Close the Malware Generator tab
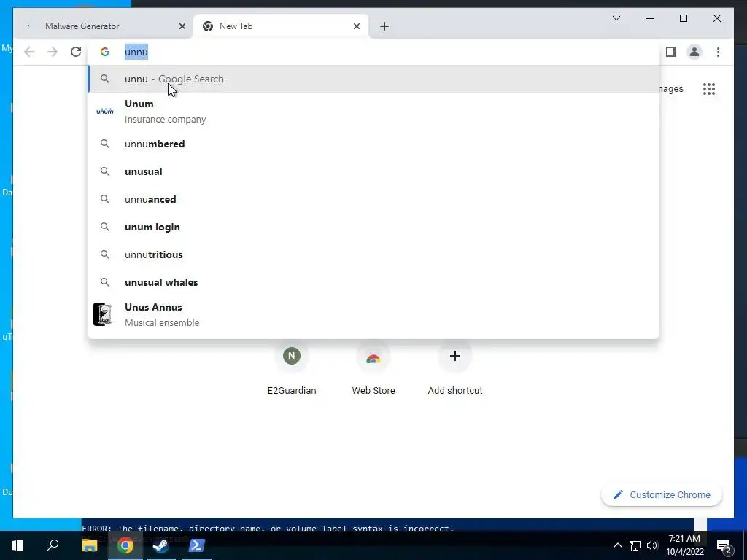 tap(182, 26)
